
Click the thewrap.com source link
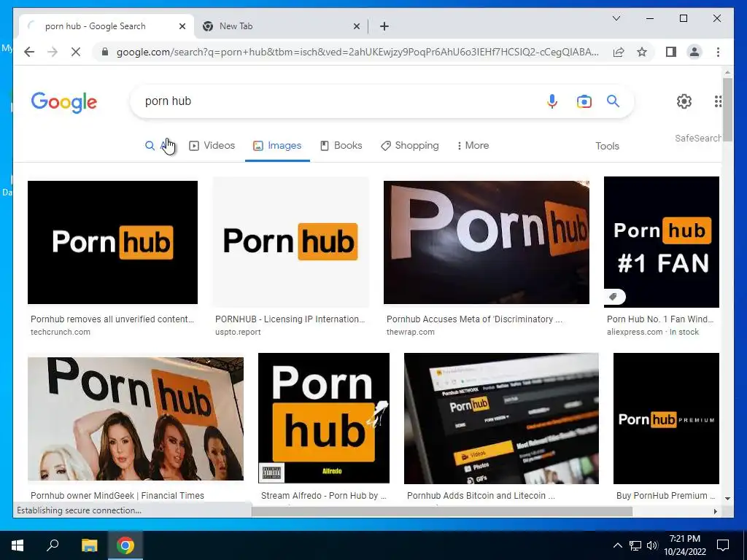click(410, 332)
